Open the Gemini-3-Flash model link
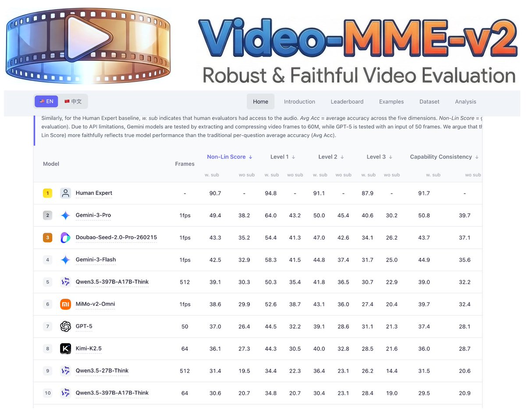This screenshot has width=526, height=420. (x=96, y=260)
